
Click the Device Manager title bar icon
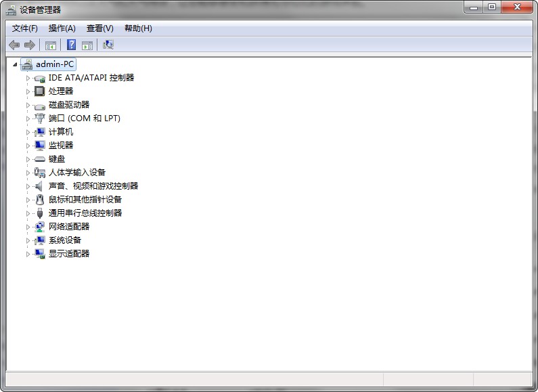[x=11, y=9]
